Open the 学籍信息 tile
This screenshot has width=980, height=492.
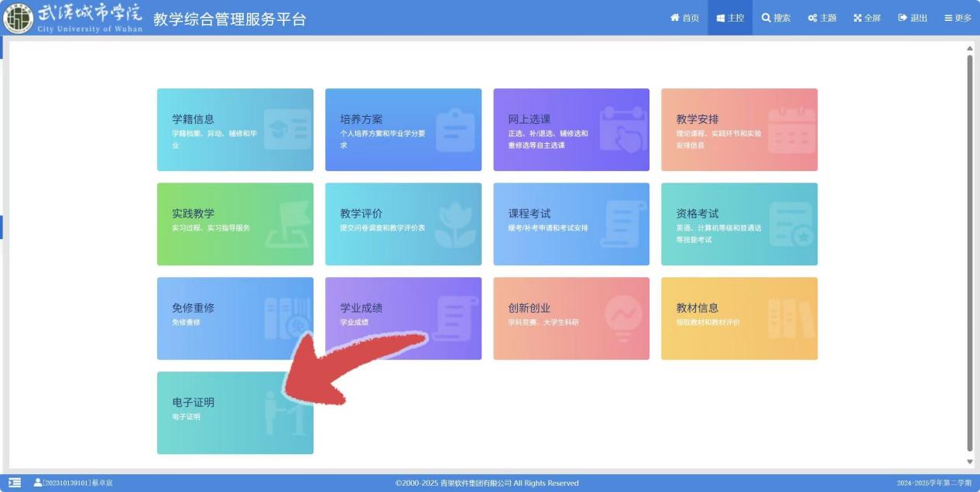tap(235, 129)
